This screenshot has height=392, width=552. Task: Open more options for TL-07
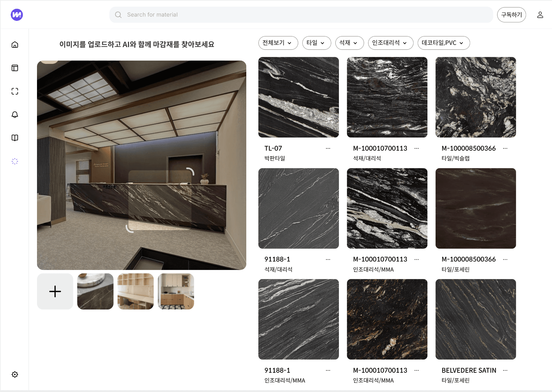[328, 148]
